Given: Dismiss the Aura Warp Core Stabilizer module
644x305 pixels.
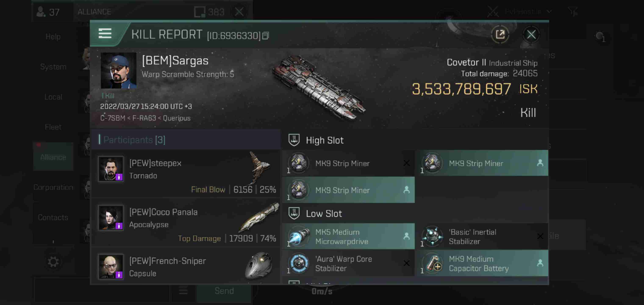Looking at the screenshot, I should point(407,263).
